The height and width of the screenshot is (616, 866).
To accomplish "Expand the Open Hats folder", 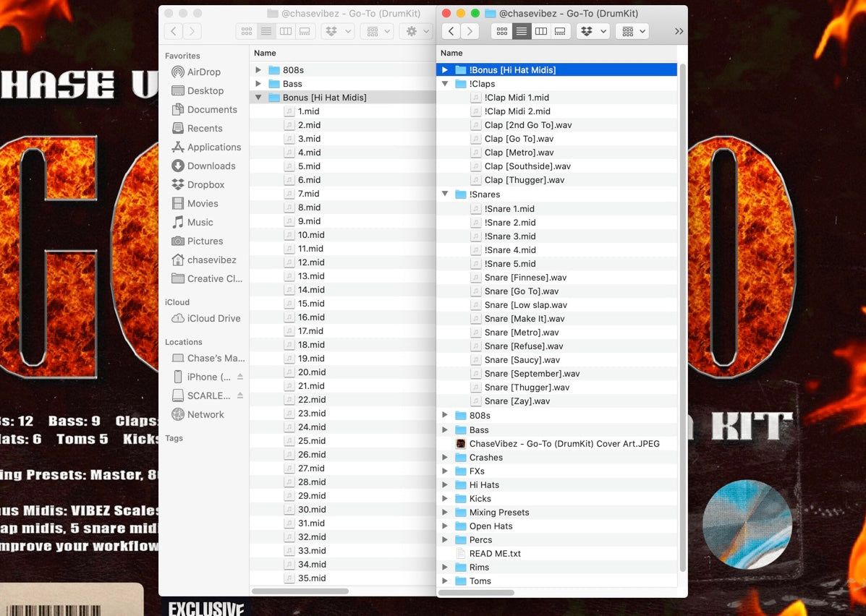I will click(x=445, y=526).
